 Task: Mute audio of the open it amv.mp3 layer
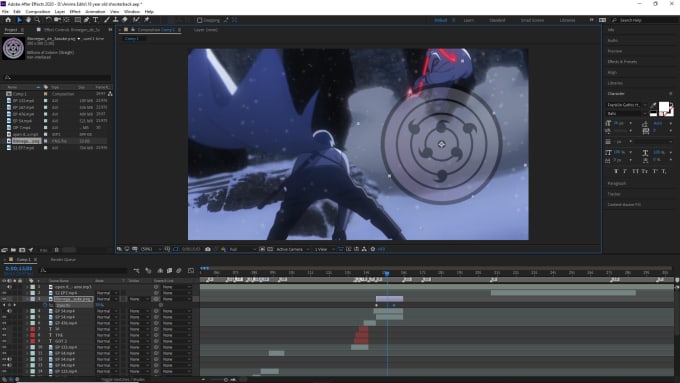click(9, 287)
